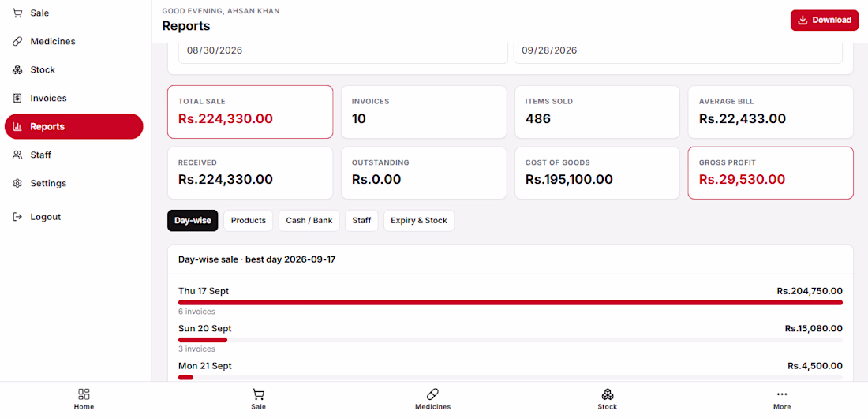Click the Day-wise sale best day heading
Image resolution: width=868 pixels, height=418 pixels.
pyautogui.click(x=257, y=259)
